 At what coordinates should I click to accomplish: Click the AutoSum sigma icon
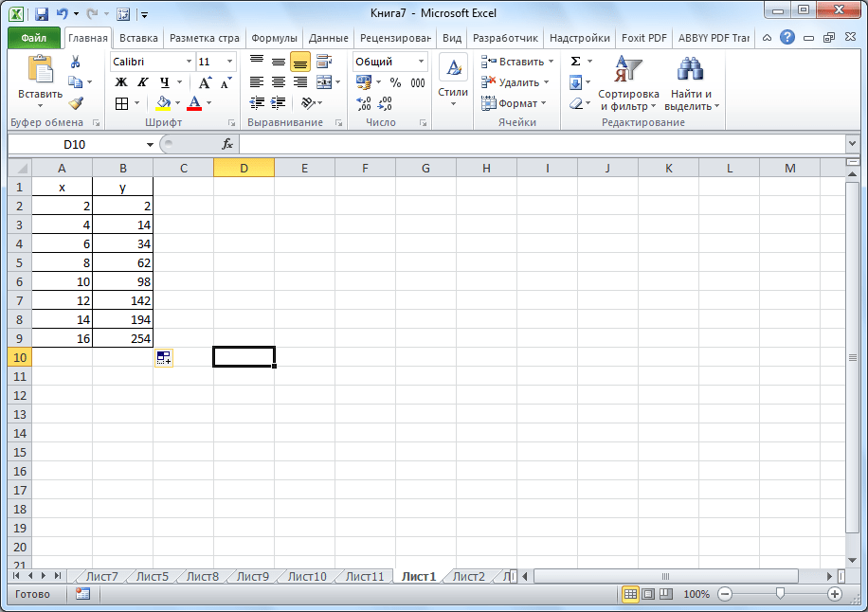pos(575,62)
